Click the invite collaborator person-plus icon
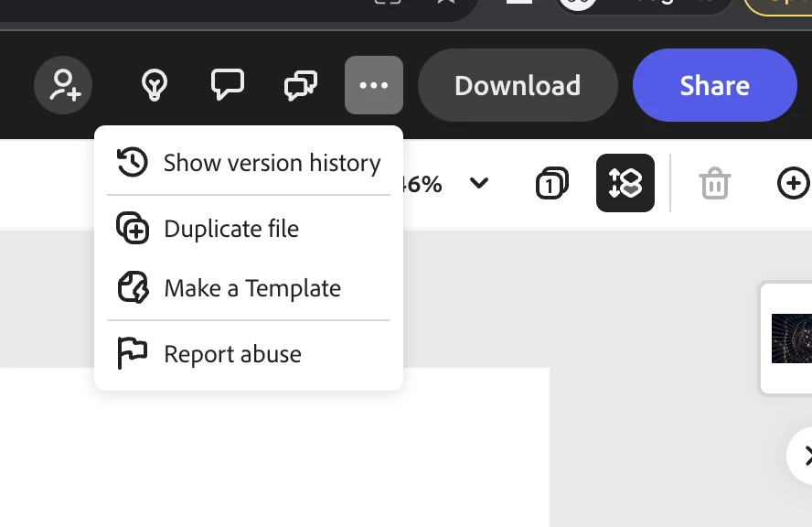The height and width of the screenshot is (527, 812). (63, 85)
